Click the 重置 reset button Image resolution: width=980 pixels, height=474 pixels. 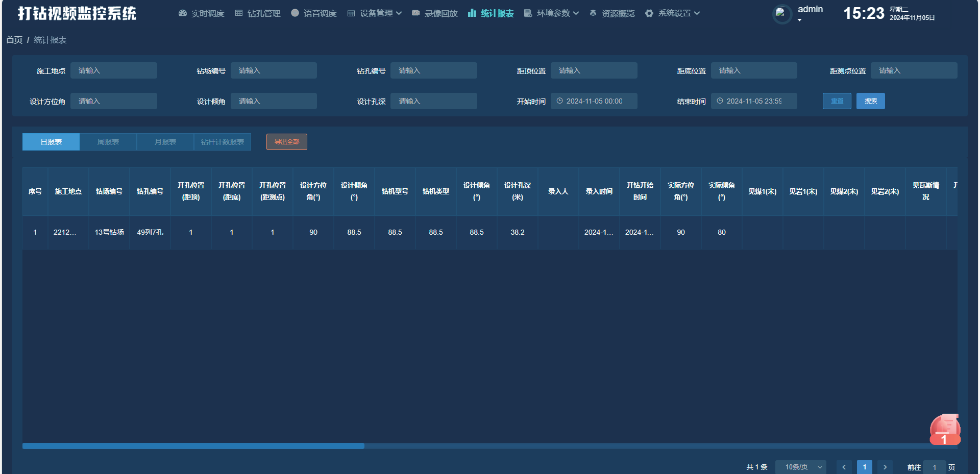(x=837, y=101)
